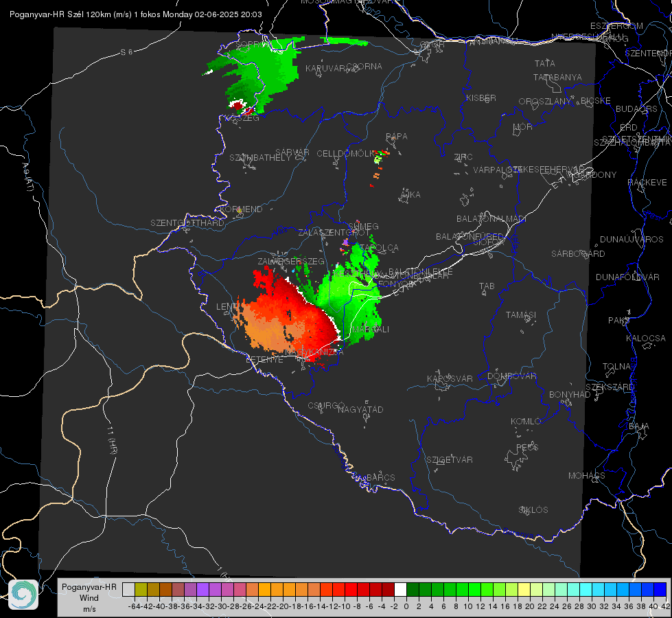Click the BICSKE label

(x=595, y=100)
